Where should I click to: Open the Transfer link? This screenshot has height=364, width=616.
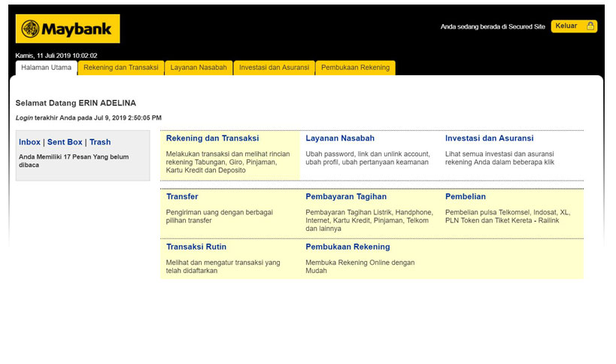pos(182,196)
